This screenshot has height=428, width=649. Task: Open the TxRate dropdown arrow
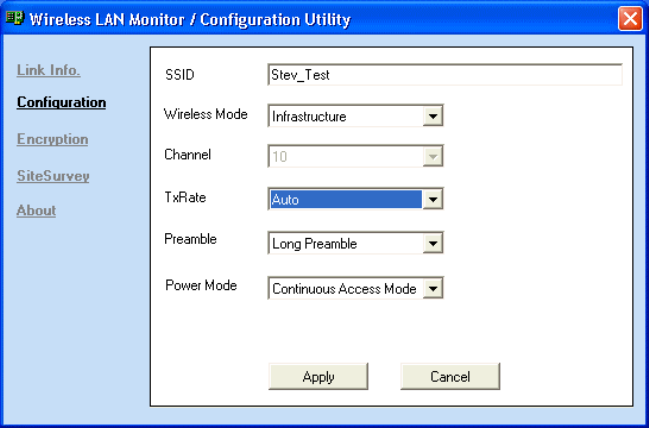coord(433,199)
